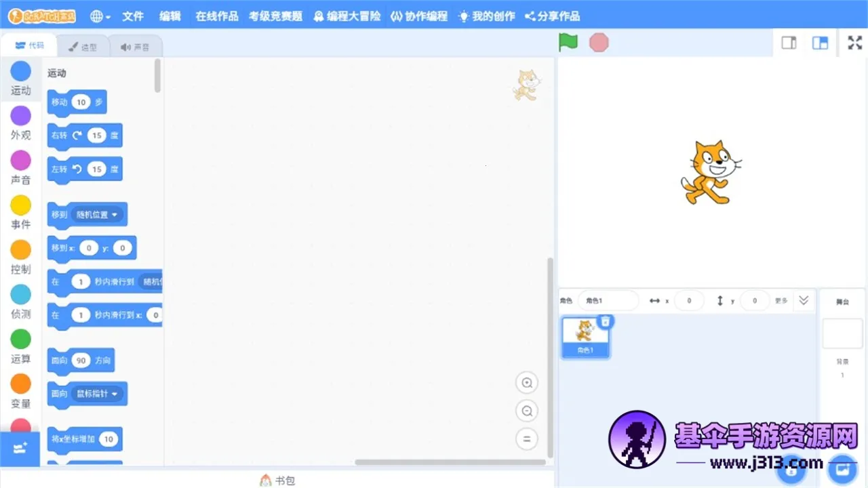The image size is (868, 488).
Task: Expand the sprite properties chevron
Action: (x=804, y=300)
